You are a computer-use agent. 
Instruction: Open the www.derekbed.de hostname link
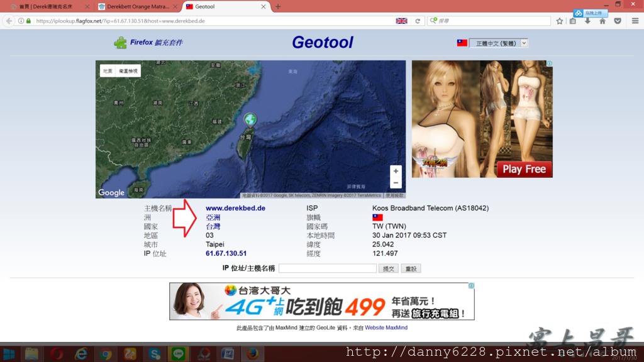tap(236, 207)
